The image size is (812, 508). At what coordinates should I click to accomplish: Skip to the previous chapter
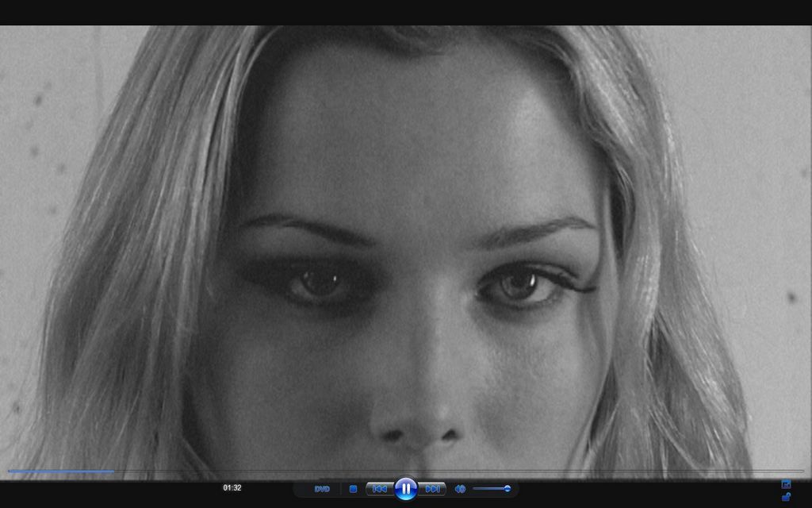pyautogui.click(x=380, y=489)
